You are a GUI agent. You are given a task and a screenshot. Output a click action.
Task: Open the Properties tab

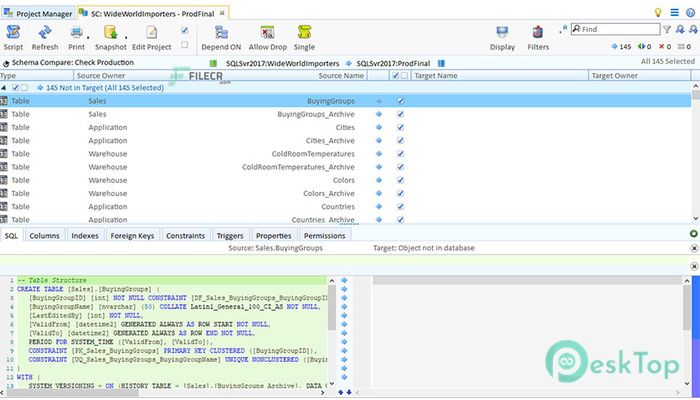(274, 235)
